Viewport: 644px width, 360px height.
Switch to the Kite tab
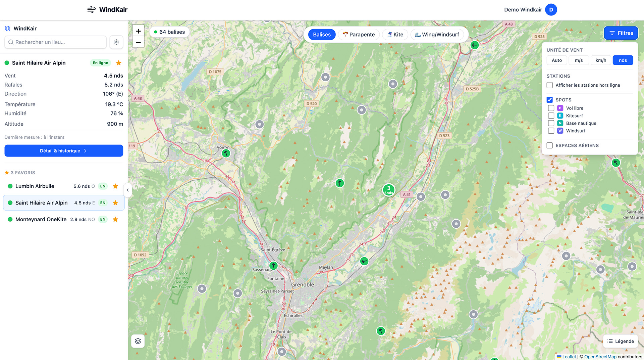pos(395,35)
